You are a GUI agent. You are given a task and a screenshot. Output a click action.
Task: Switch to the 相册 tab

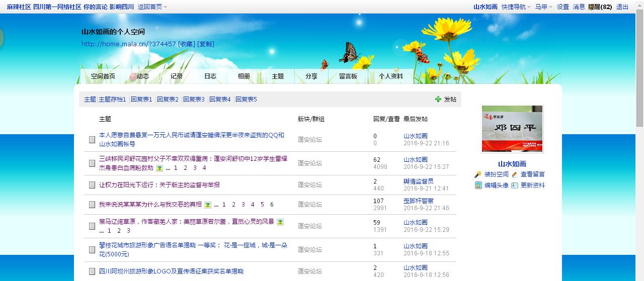click(x=244, y=76)
